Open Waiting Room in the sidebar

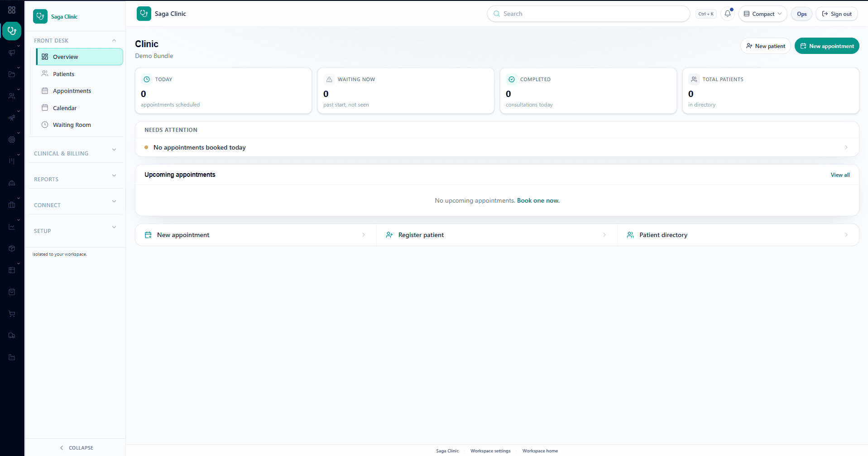point(80,125)
